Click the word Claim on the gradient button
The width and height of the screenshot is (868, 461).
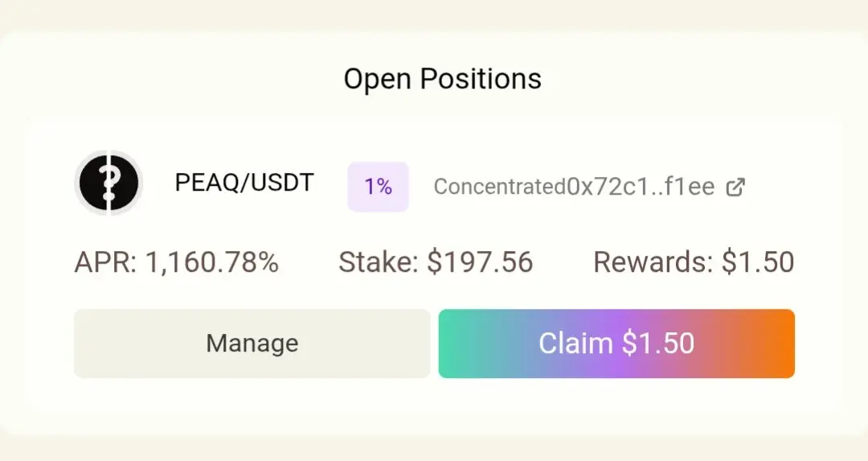pyautogui.click(x=575, y=344)
